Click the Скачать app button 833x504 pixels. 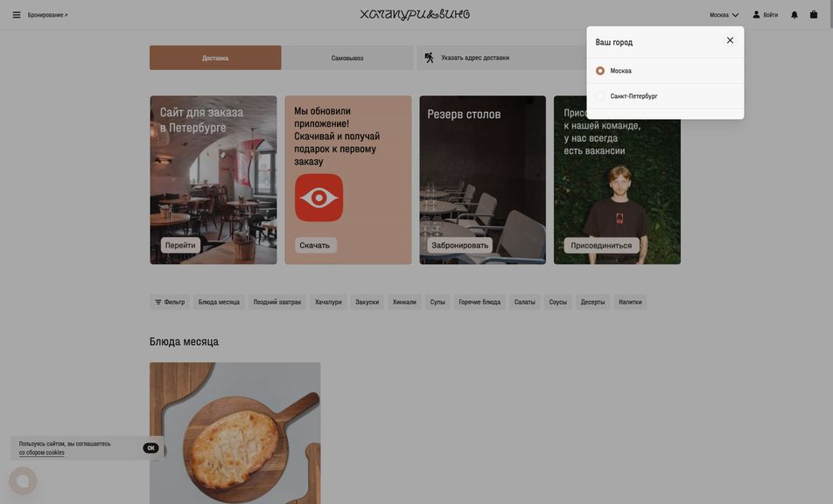[314, 245]
